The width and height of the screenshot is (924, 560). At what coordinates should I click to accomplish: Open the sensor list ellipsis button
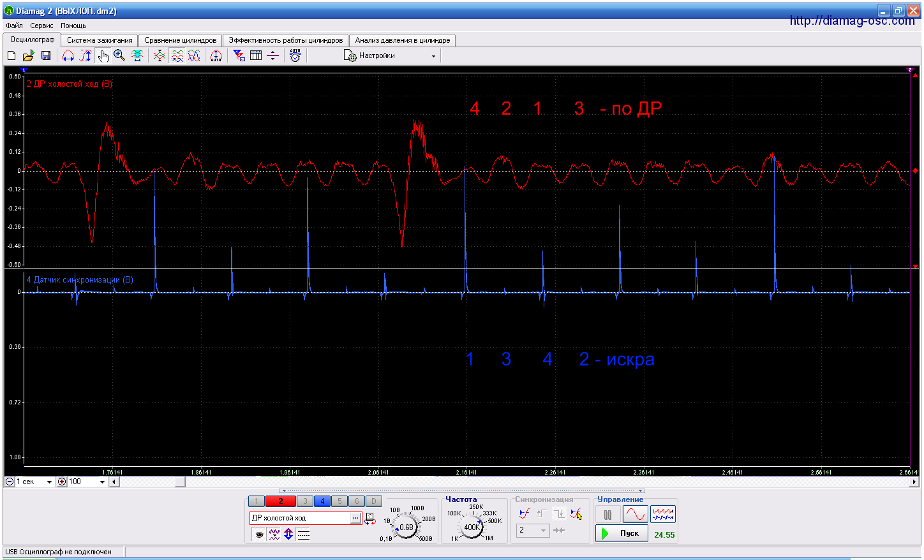(355, 518)
